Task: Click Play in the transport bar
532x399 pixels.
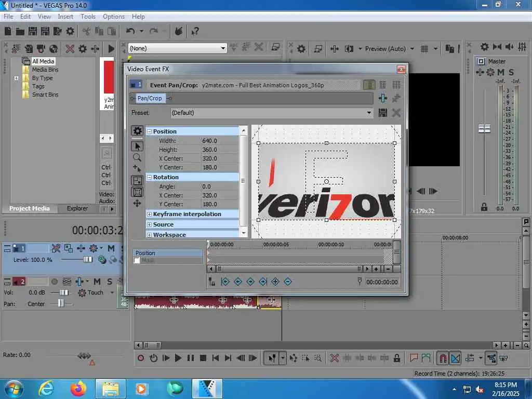Action: [178, 358]
